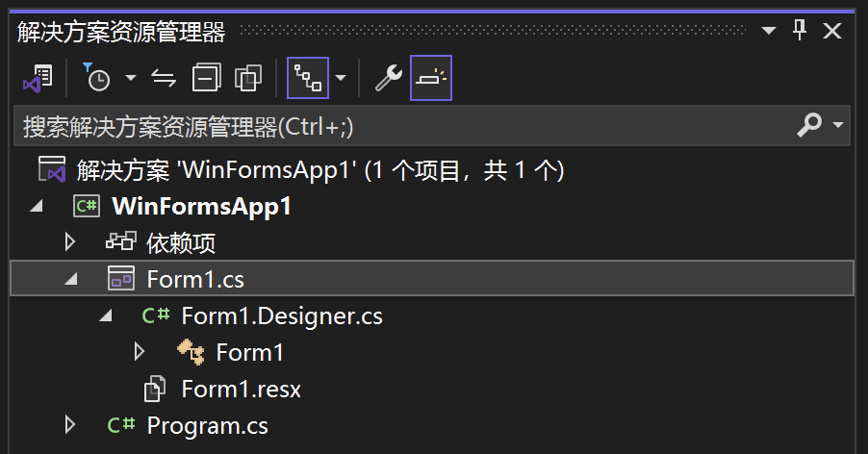Collapse the WinFormsApp1 project node
This screenshot has height=454, width=868.
[37, 207]
